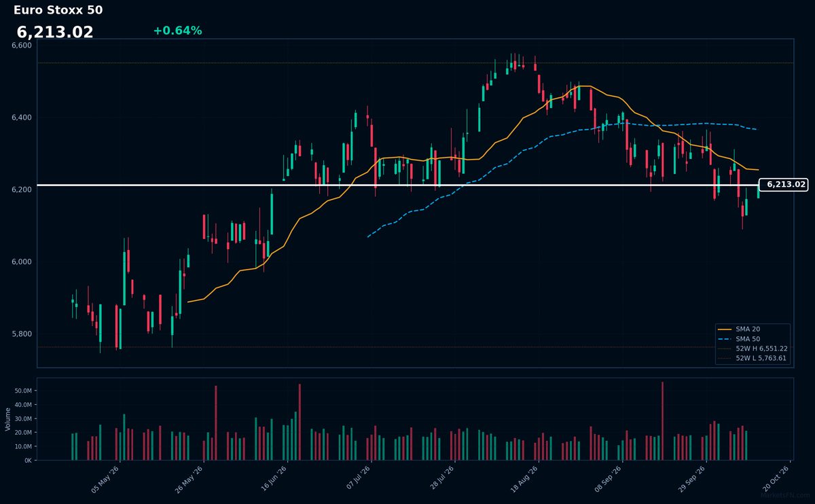Click the 40.0M volume axis label
The image size is (815, 504).
click(x=22, y=405)
